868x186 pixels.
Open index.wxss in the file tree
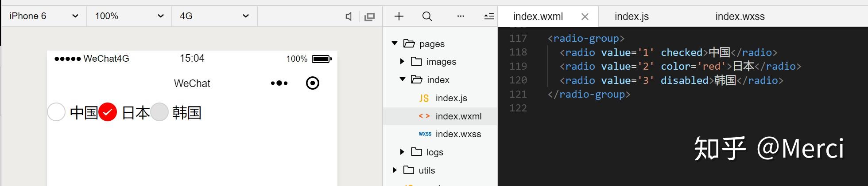pyautogui.click(x=458, y=134)
